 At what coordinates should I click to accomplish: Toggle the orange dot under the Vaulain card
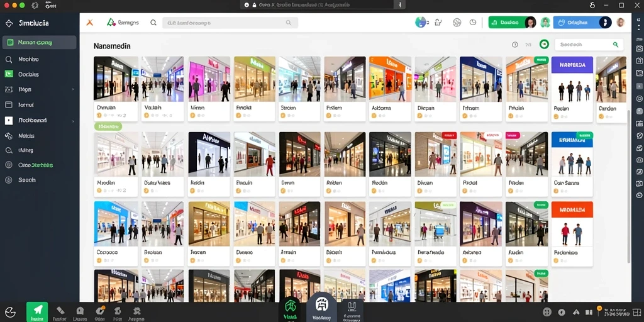[146, 116]
